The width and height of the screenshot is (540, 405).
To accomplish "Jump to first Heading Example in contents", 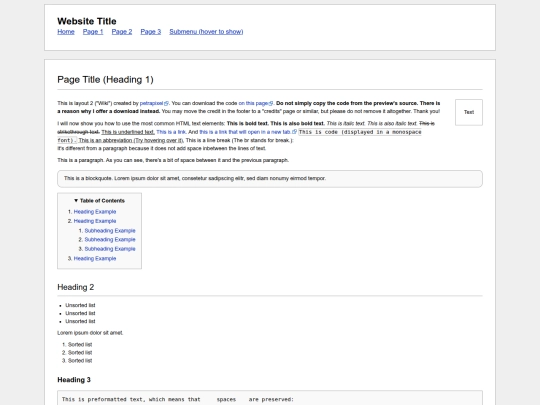I will (x=95, y=212).
